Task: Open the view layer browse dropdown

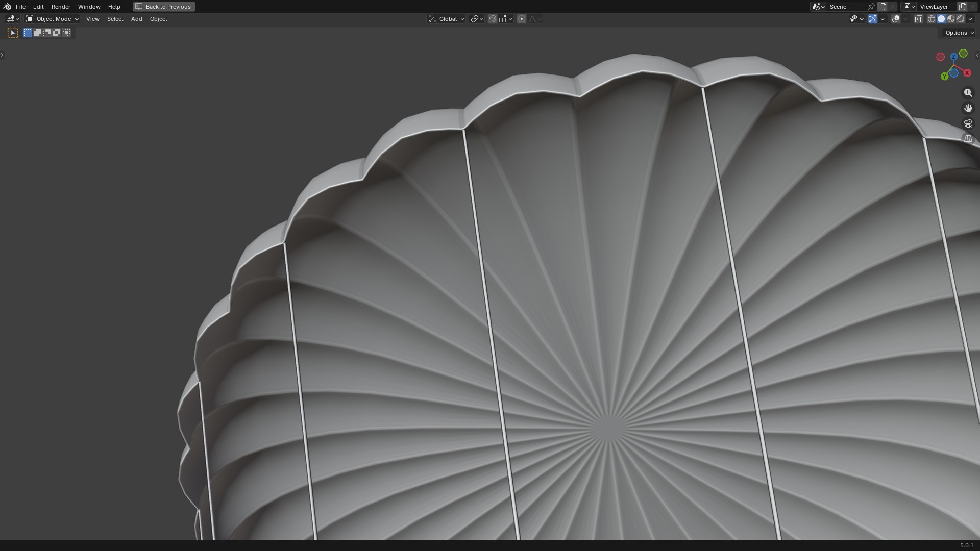Action: point(909,7)
